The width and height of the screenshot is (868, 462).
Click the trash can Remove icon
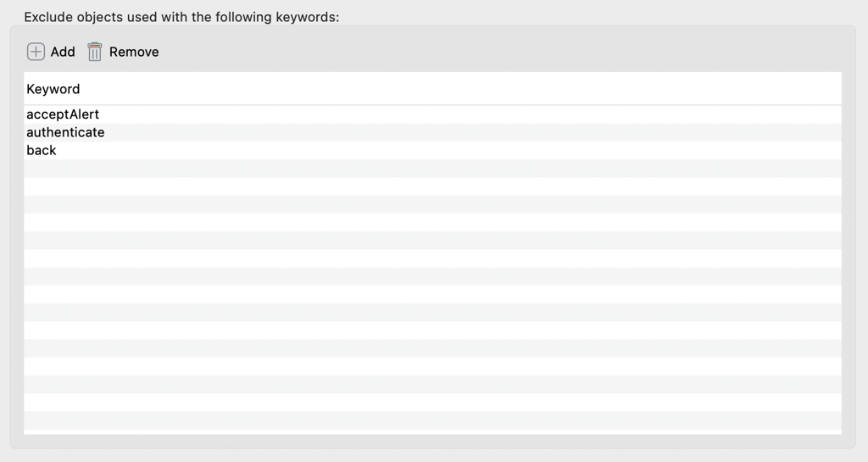tap(95, 52)
